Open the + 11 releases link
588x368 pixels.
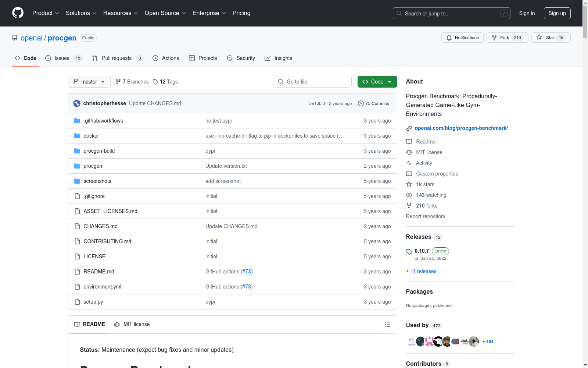(421, 271)
